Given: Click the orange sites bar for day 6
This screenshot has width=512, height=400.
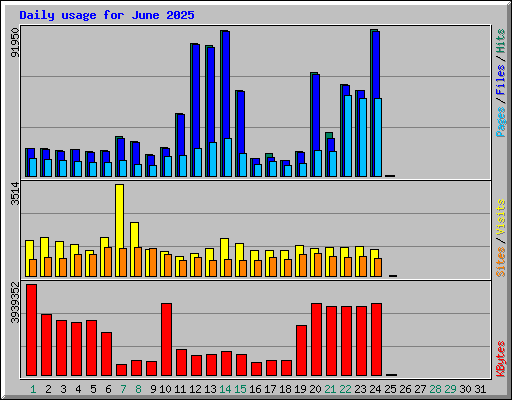Looking at the screenshot, I should pos(108,262).
